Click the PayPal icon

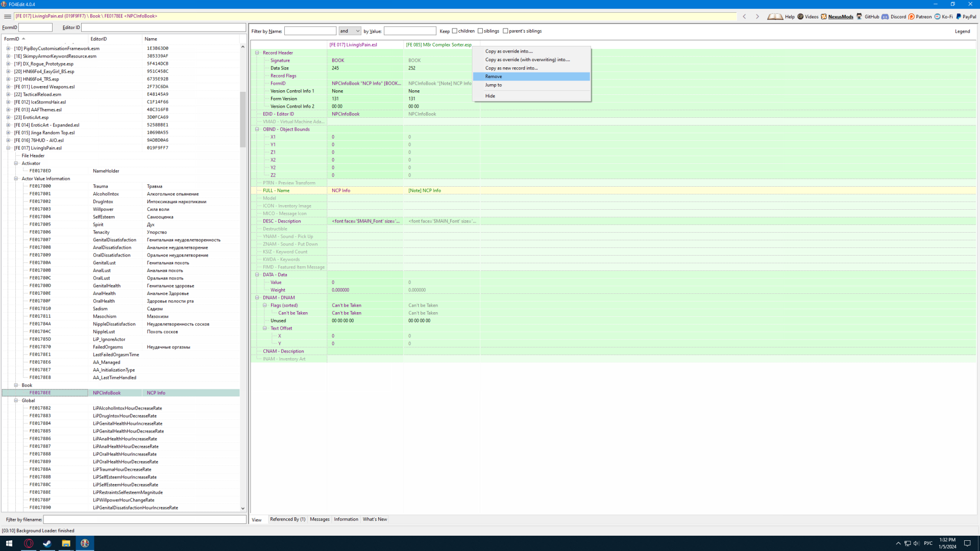coord(959,16)
